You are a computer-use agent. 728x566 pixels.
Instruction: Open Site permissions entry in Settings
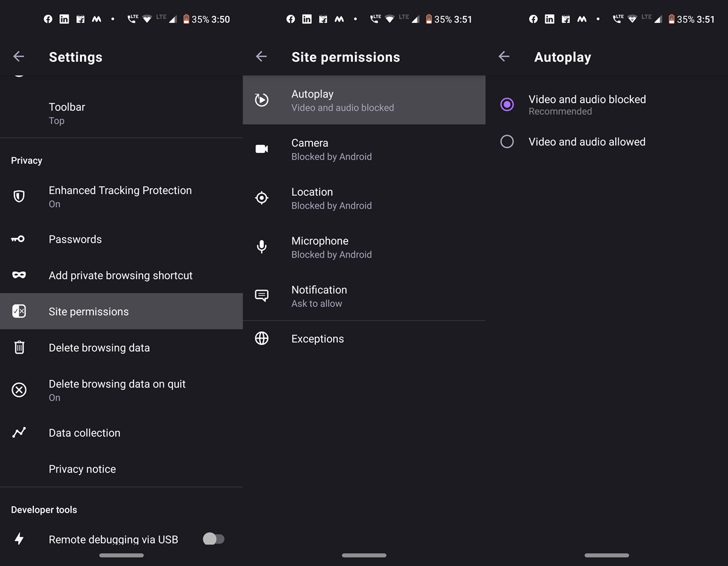tap(121, 311)
